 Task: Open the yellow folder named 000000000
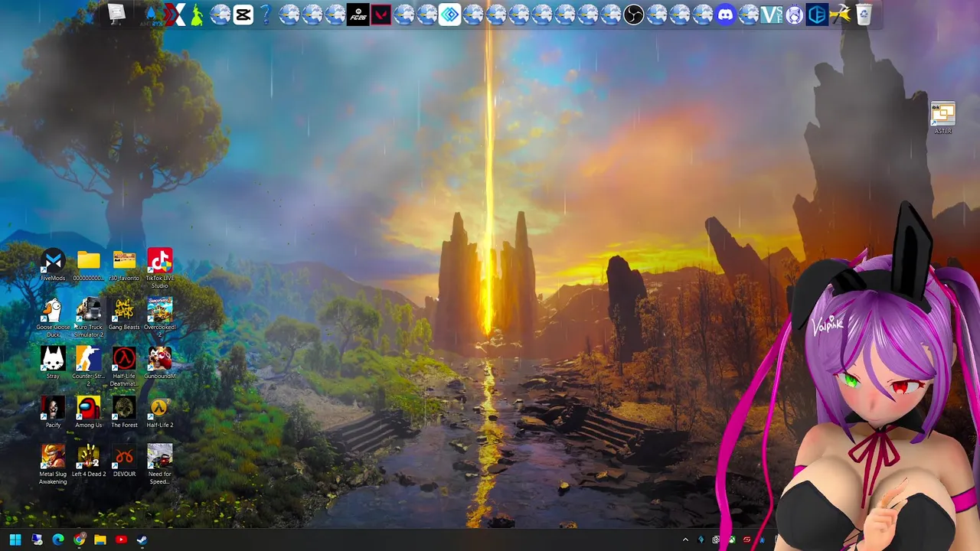[88, 265]
